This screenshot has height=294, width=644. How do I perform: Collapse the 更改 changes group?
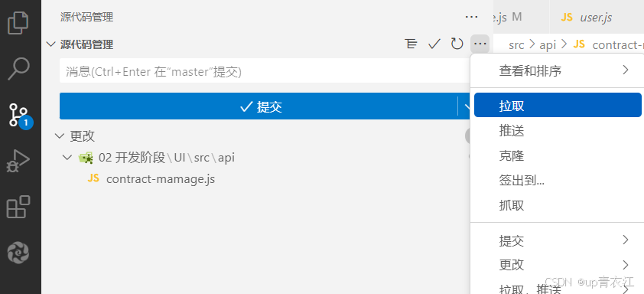(x=60, y=136)
